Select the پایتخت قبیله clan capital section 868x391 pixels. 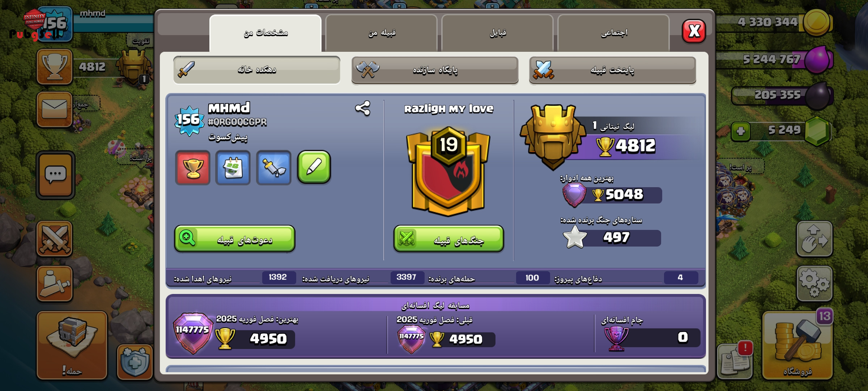click(613, 70)
